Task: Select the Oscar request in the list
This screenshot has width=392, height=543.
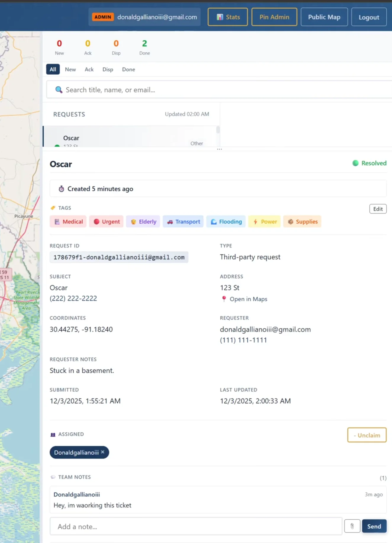Action: point(130,138)
